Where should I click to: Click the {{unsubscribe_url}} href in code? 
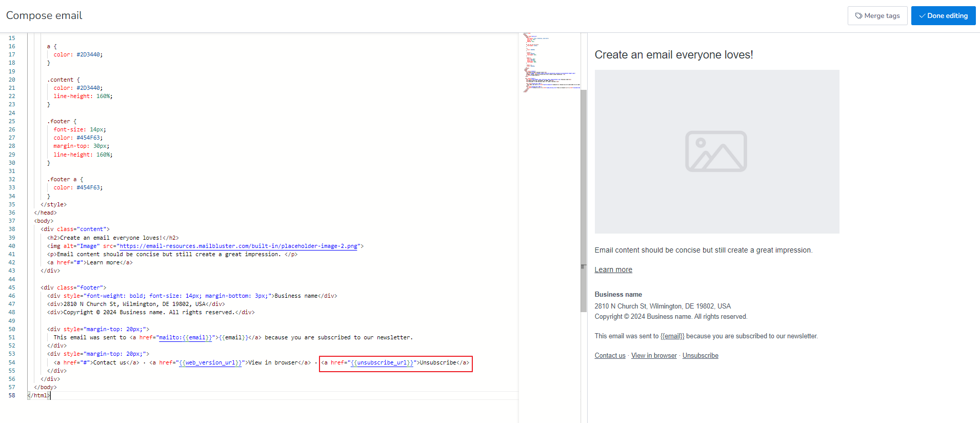tap(382, 362)
